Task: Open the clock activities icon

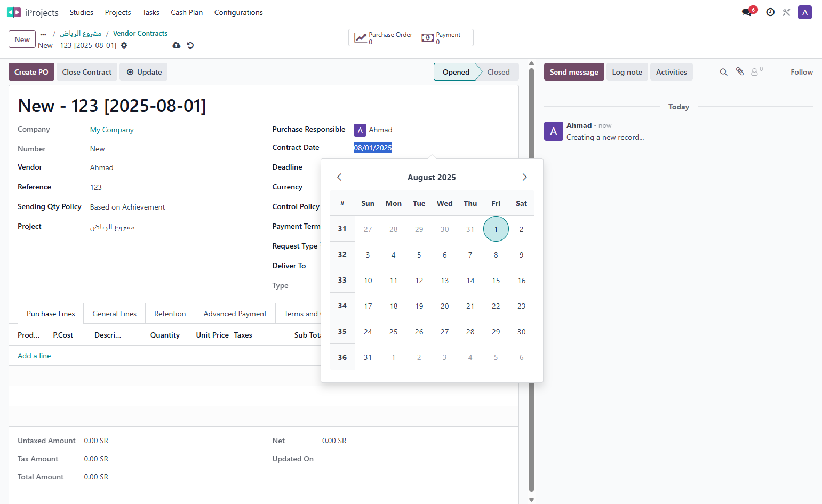Action: coord(770,12)
